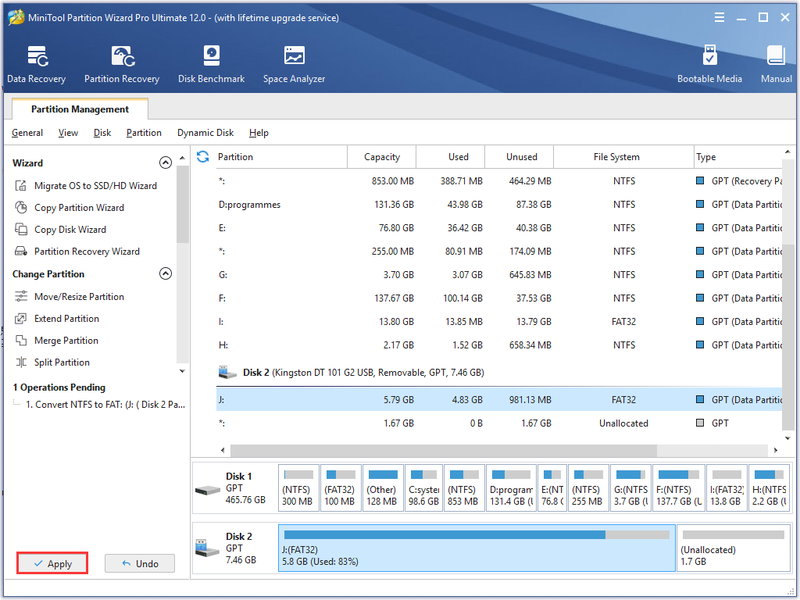Image resolution: width=800 pixels, height=600 pixels.
Task: Click the Apply button
Action: click(x=53, y=563)
